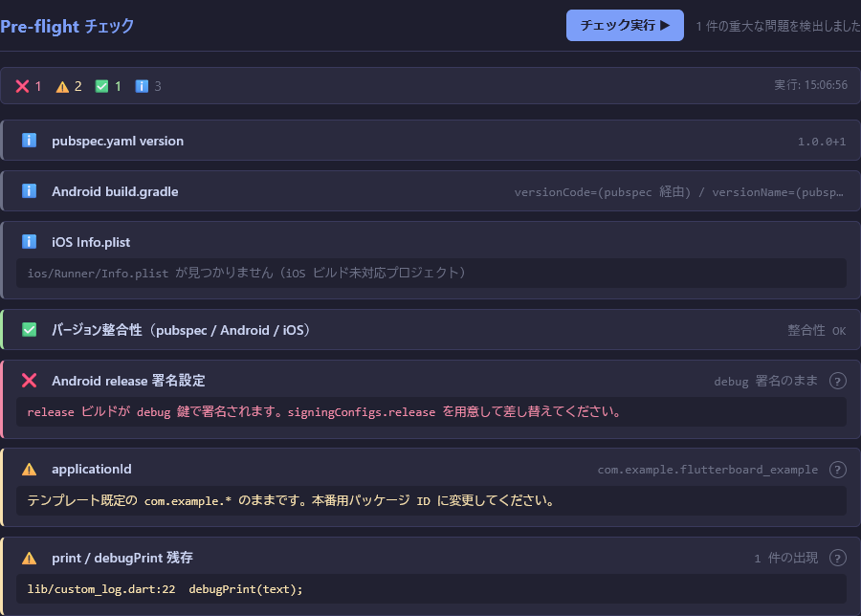Click blue info count in summary bar
Screen dimensions: 861x616
(x=148, y=86)
